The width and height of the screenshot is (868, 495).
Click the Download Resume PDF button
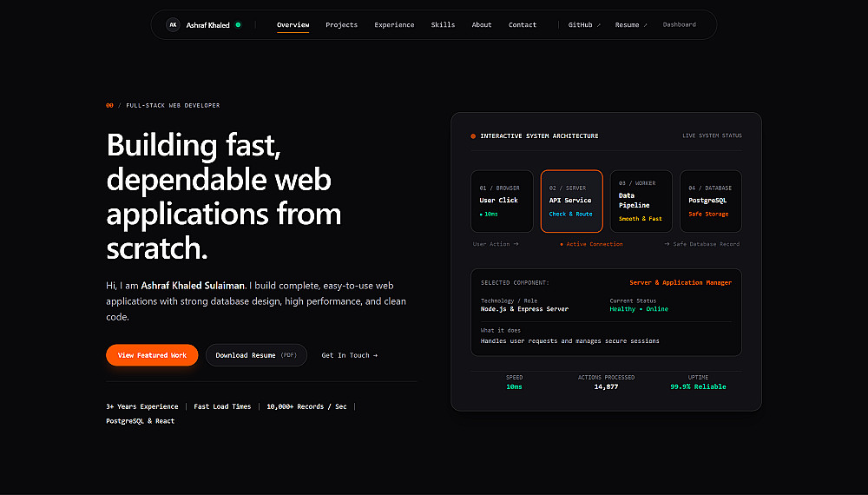coord(256,355)
